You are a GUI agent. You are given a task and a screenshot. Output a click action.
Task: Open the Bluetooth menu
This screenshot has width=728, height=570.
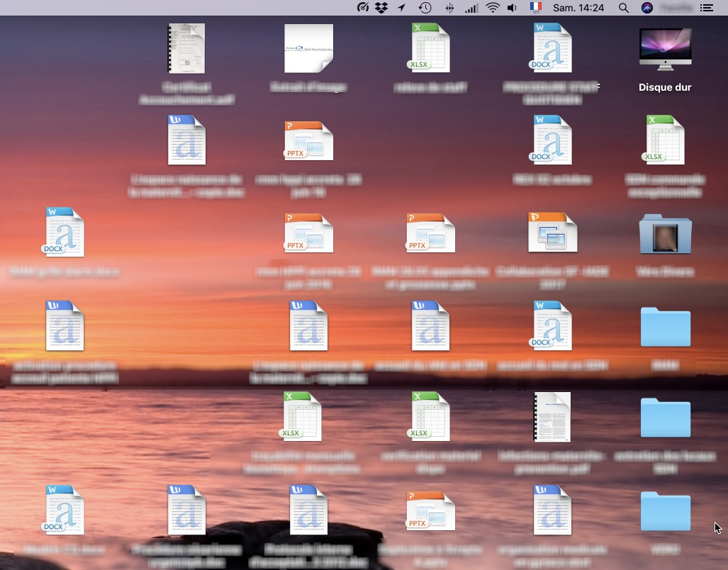coord(449,8)
